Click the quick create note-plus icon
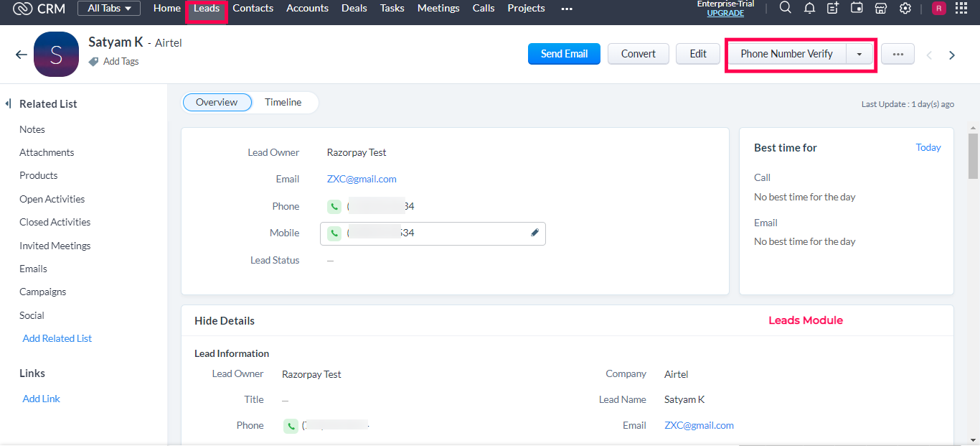 (x=833, y=8)
